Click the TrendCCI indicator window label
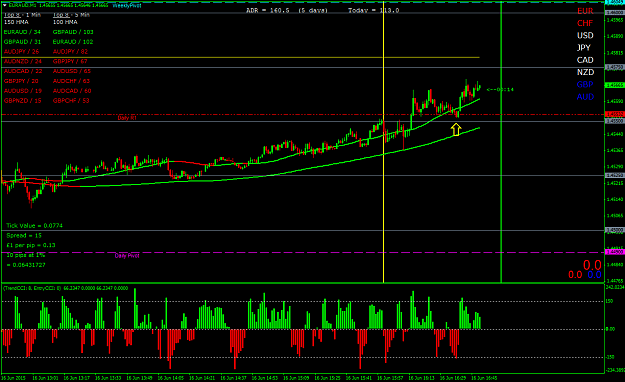 [x=65, y=288]
